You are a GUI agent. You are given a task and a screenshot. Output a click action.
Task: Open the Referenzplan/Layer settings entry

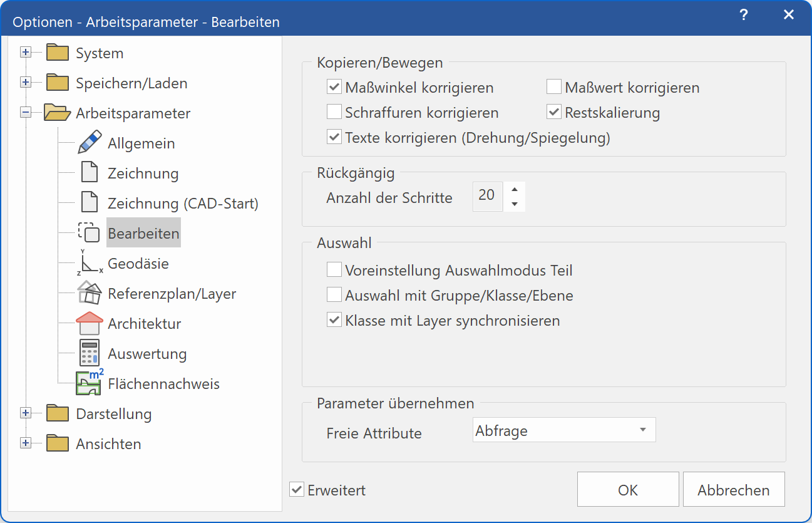172,294
